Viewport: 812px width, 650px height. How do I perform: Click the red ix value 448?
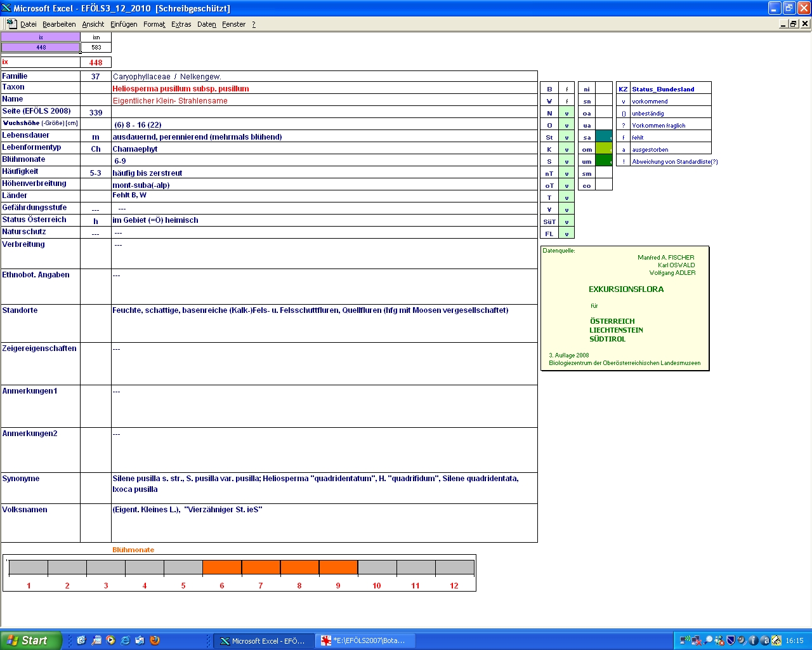pyautogui.click(x=96, y=62)
